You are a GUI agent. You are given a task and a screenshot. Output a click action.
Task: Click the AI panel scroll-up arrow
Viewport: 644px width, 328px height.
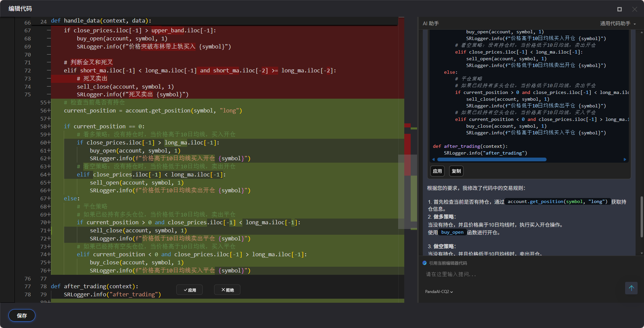(x=641, y=32)
